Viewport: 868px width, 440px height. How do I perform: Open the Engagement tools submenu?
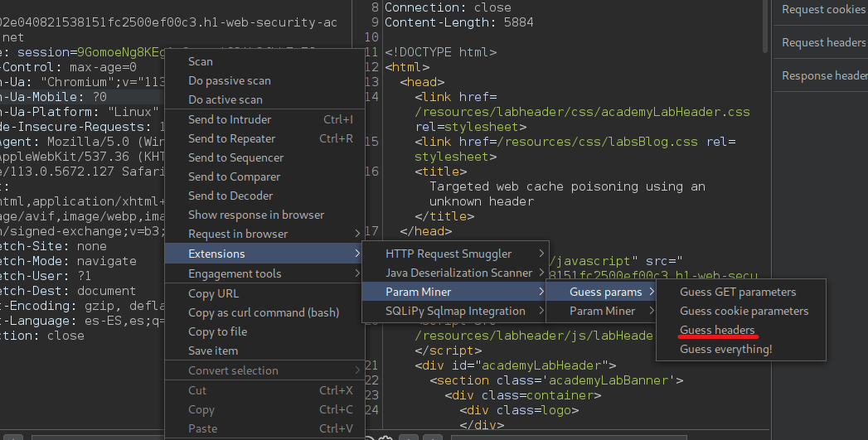point(235,273)
